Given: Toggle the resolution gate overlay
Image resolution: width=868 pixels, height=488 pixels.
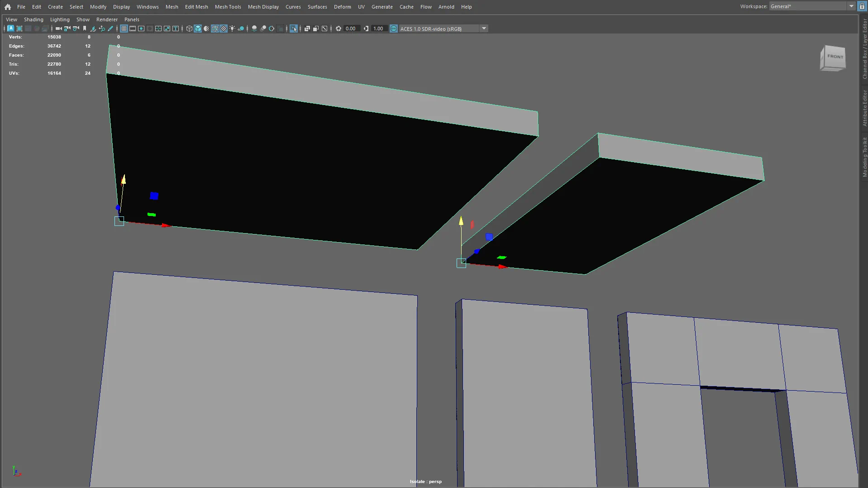Looking at the screenshot, I should [141, 29].
